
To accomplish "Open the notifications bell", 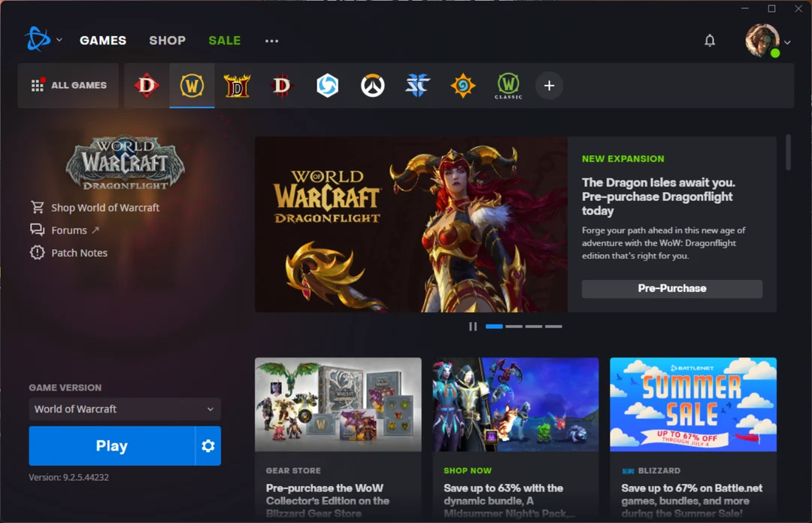I will tap(709, 40).
